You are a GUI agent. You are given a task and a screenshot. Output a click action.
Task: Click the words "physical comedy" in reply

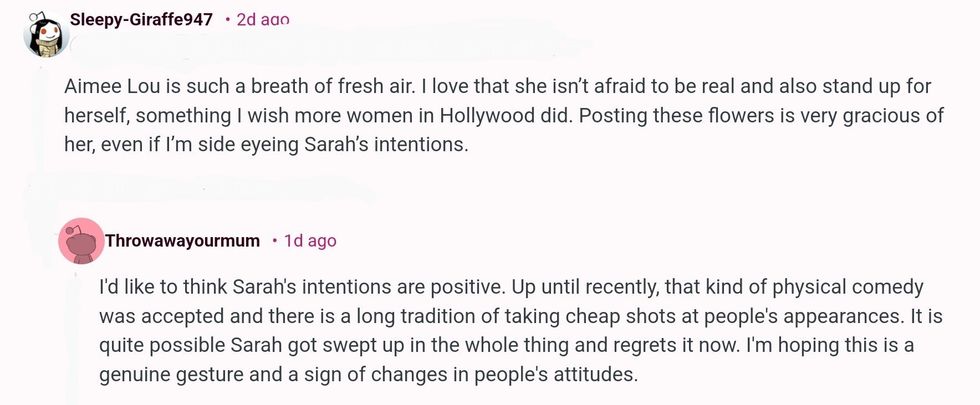point(854,288)
